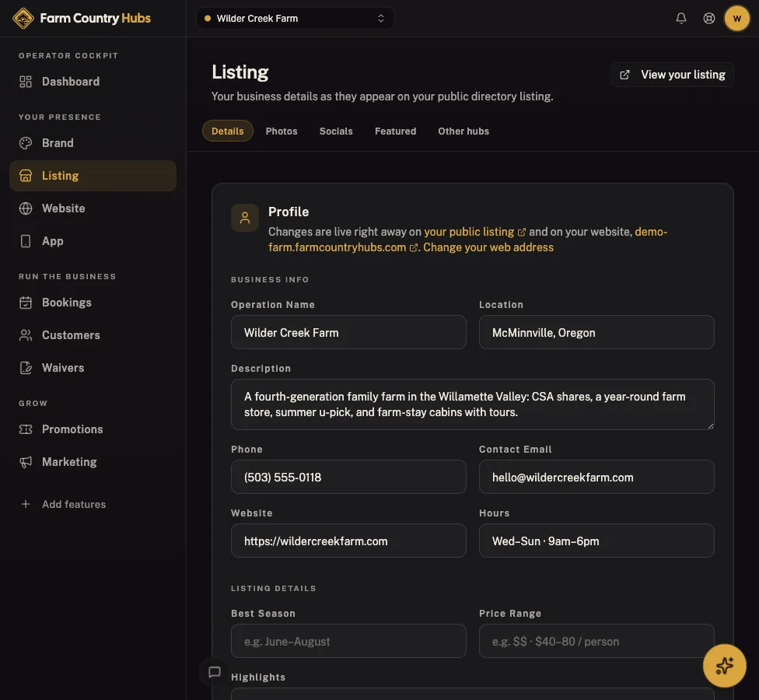Switch to the Details tab
Viewport: 759px width, 700px height.
point(228,131)
